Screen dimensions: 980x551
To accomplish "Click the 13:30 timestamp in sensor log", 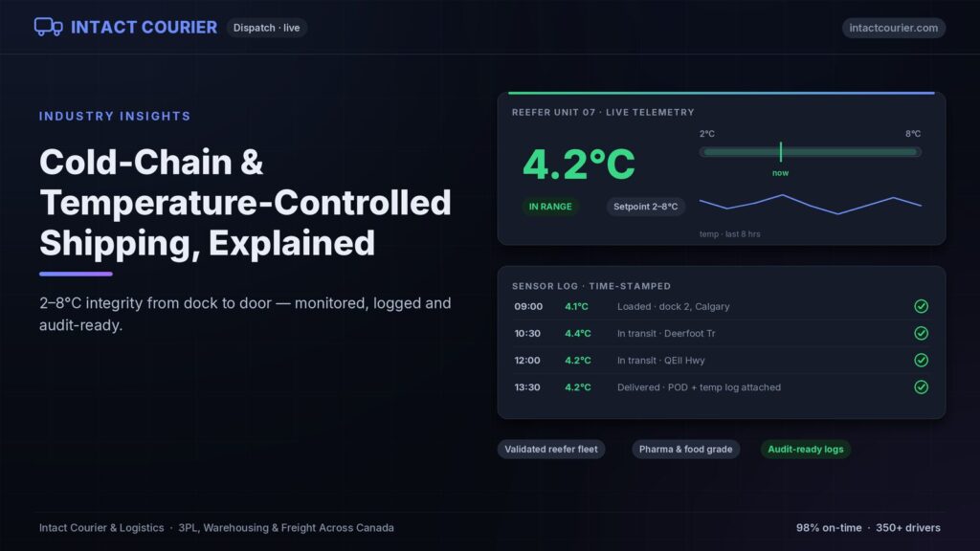I will [527, 387].
